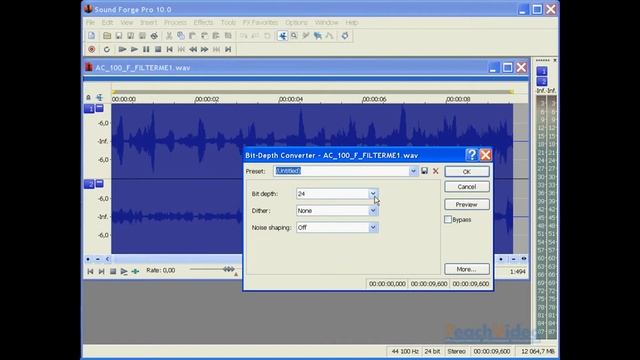Save the current Bit-Depth Converter preset
The height and width of the screenshot is (360, 640).
(424, 171)
